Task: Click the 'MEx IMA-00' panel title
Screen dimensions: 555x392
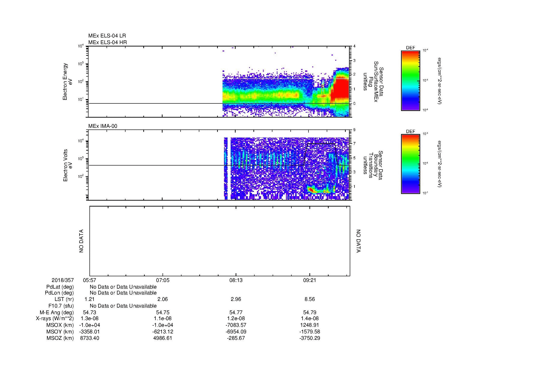Action: click(x=103, y=126)
